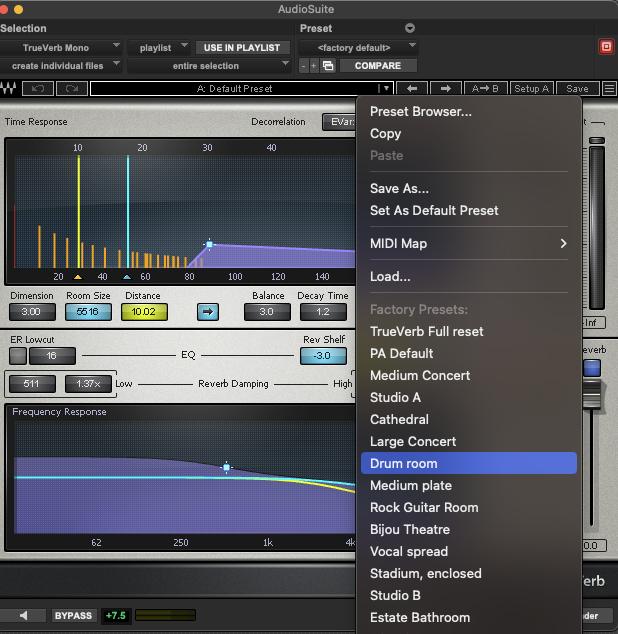618x634 pixels.
Task: Toggle the BYPASS button
Action: click(73, 615)
